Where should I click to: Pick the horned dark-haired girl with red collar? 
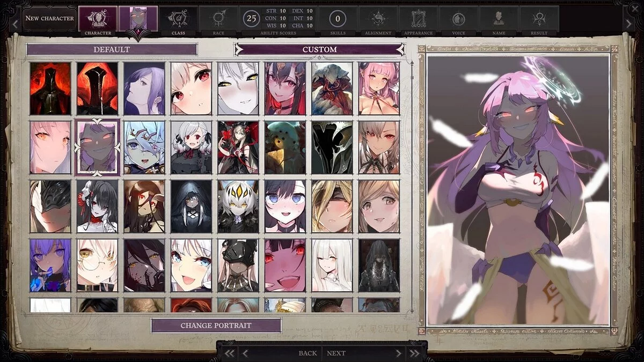click(x=285, y=88)
